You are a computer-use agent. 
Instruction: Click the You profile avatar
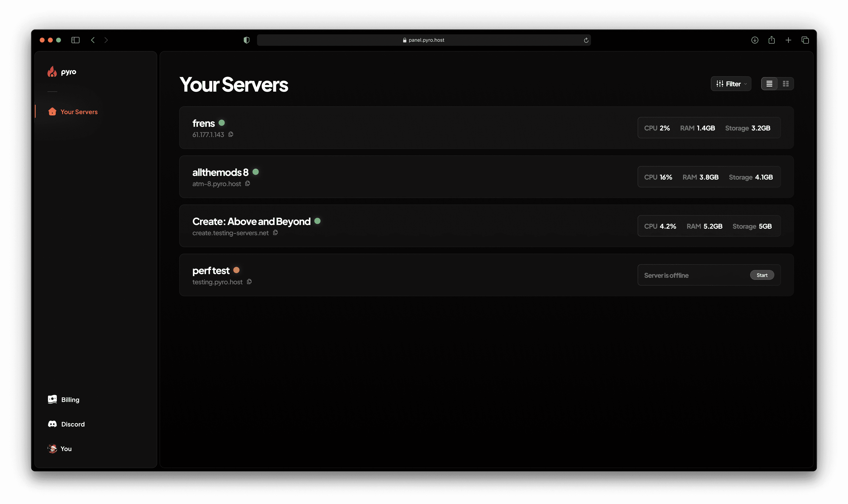pyautogui.click(x=52, y=449)
